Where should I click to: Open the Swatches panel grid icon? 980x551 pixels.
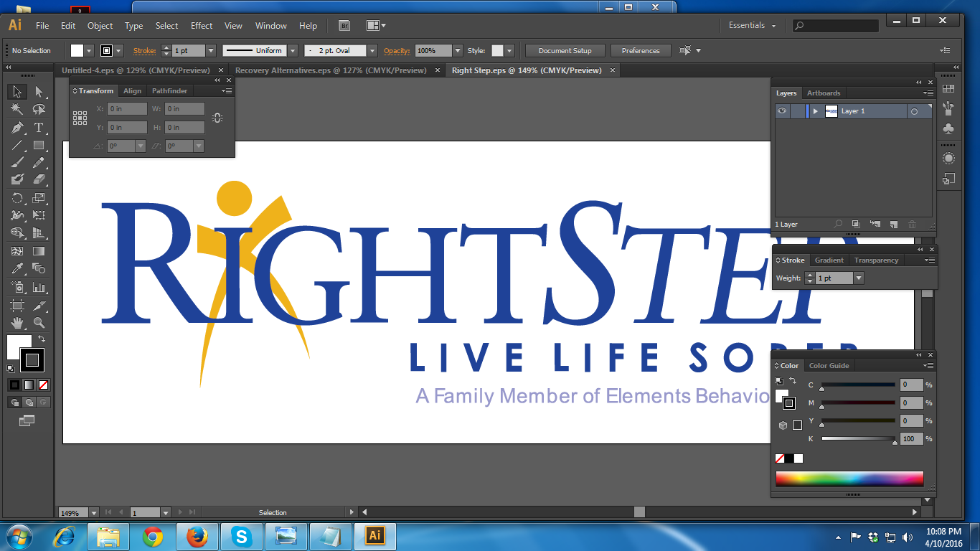pos(948,89)
